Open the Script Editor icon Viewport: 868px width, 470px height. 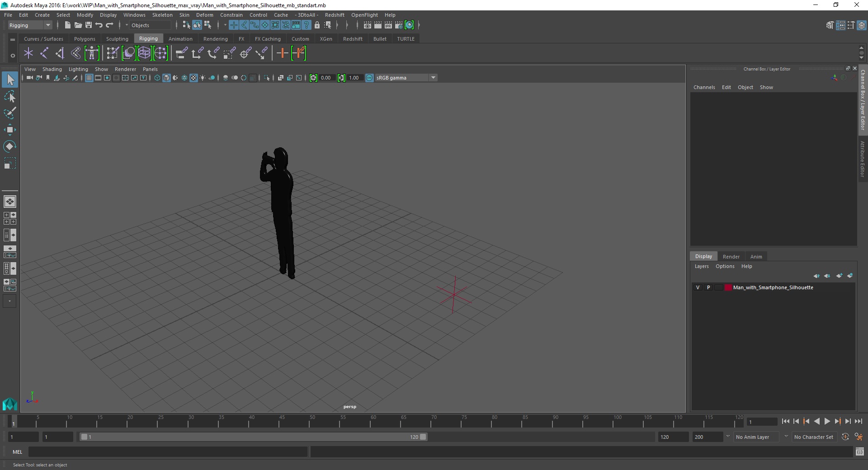tap(860, 451)
